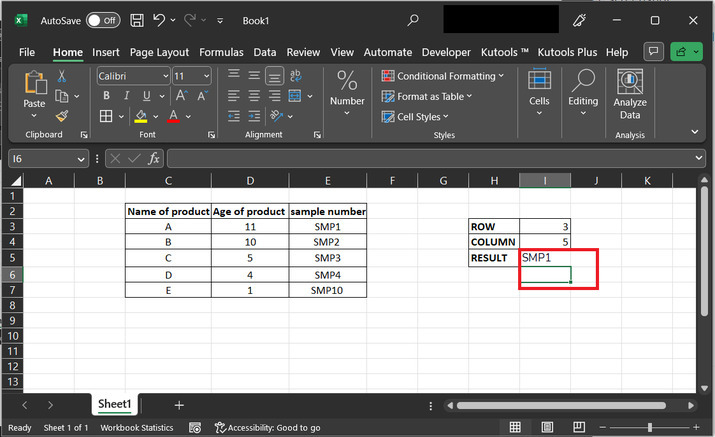Click the Search magnifier in title bar
Viewport: 715px width, 437px height.
click(414, 20)
